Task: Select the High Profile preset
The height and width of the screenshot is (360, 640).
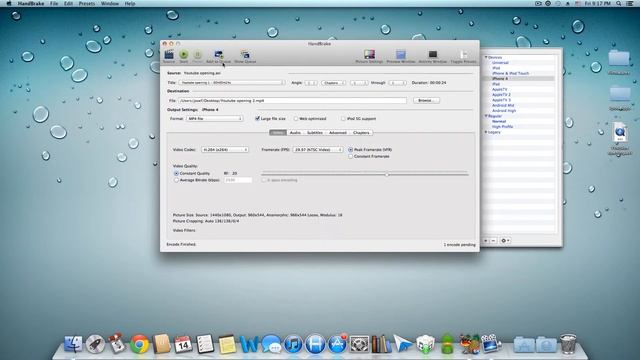Action: tap(502, 127)
